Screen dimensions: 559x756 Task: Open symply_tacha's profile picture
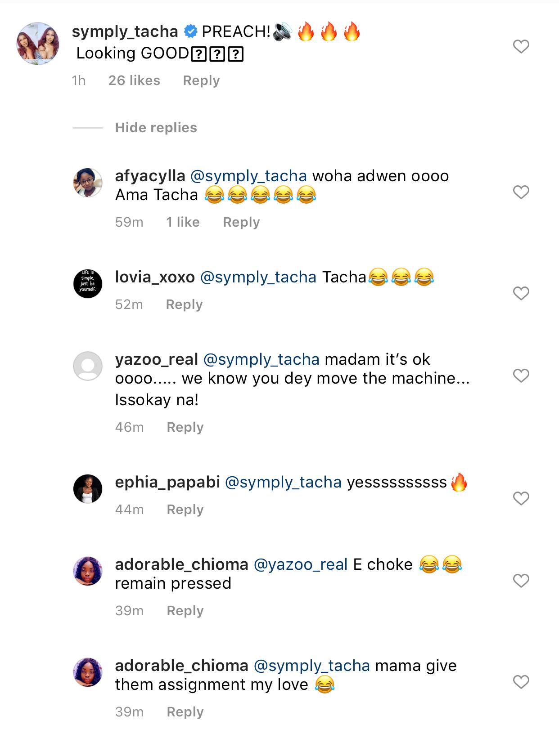coord(38,43)
